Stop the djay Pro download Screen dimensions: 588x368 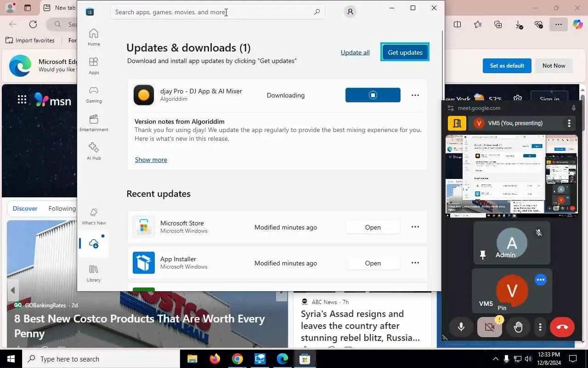point(373,95)
